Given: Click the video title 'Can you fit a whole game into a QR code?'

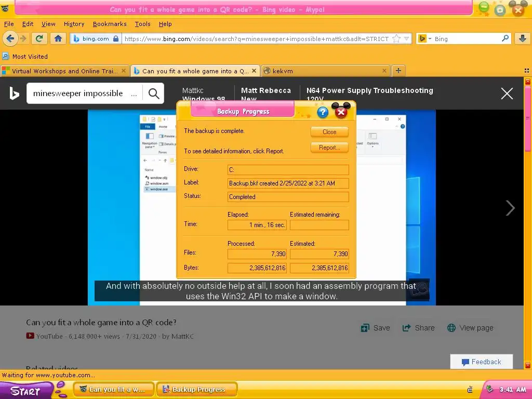Looking at the screenshot, I should coord(101,322).
